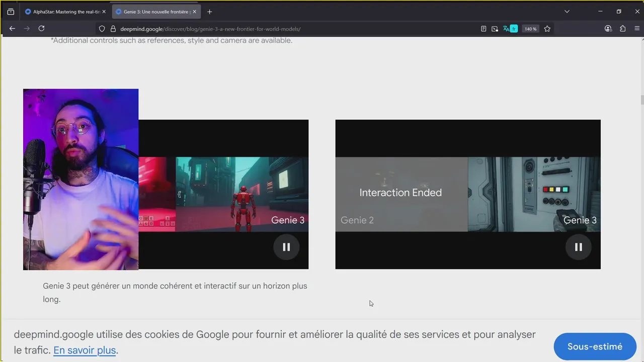Reset the 140 % zoom level
644x362 pixels.
530,29
